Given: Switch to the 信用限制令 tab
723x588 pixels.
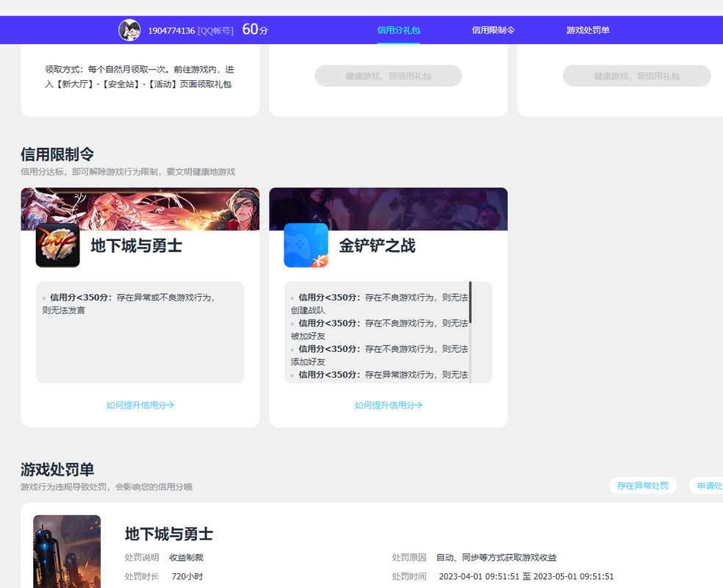Looking at the screenshot, I should tap(493, 30).
